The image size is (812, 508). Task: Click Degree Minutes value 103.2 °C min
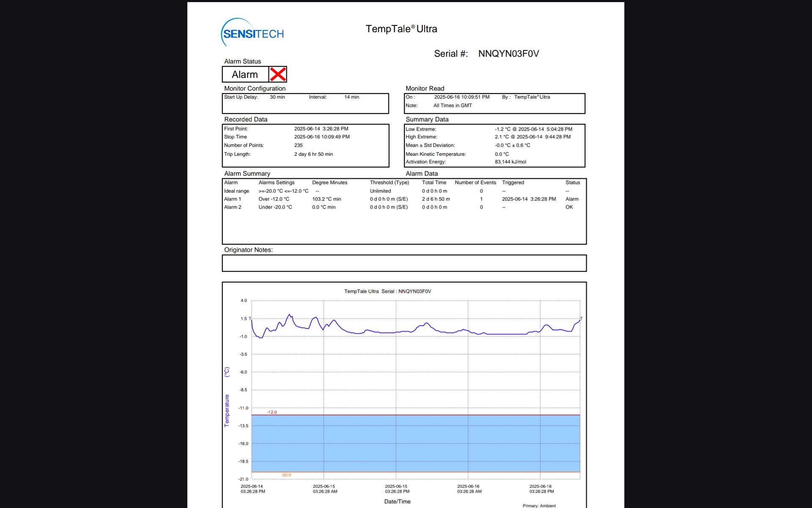pyautogui.click(x=326, y=199)
